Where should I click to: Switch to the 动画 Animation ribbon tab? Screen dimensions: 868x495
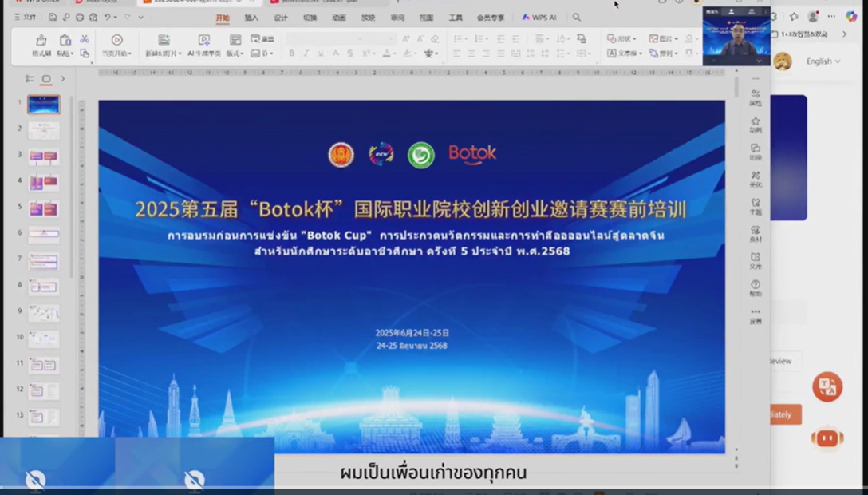point(339,18)
